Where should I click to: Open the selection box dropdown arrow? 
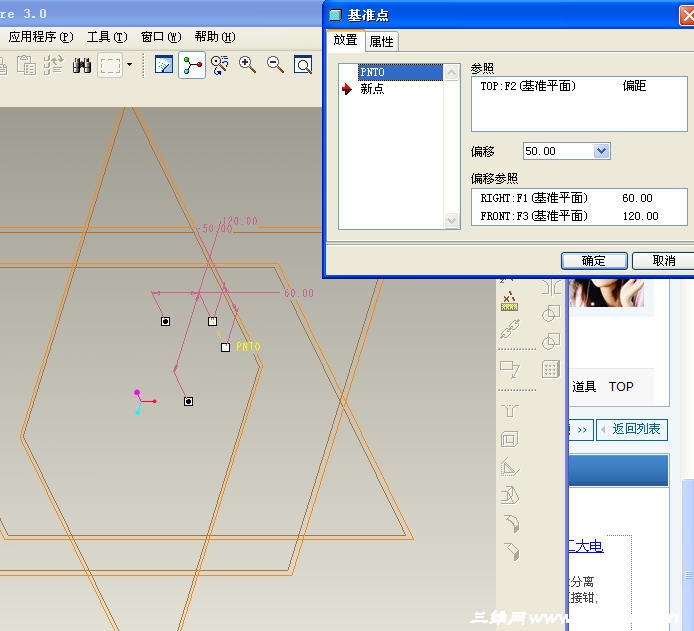pos(129,65)
